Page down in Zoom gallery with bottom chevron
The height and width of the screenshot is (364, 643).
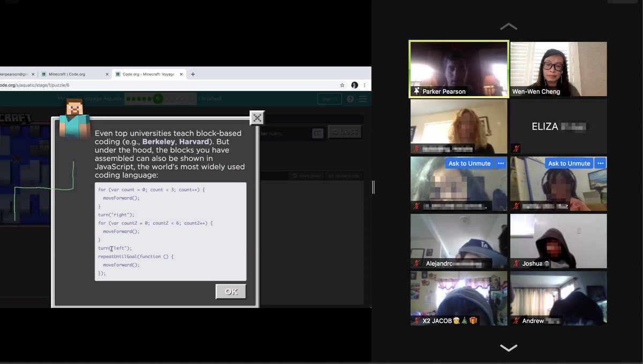point(509,348)
